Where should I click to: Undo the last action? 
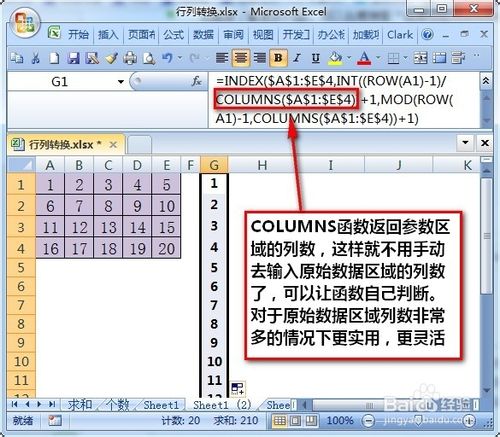point(168,58)
